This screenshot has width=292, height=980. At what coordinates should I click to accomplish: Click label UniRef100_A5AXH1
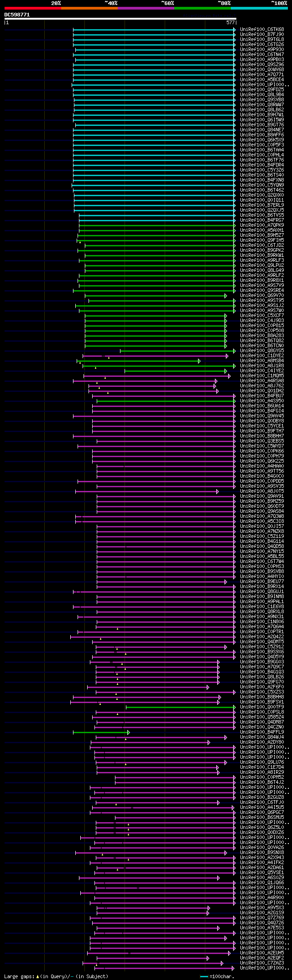click(x=262, y=230)
